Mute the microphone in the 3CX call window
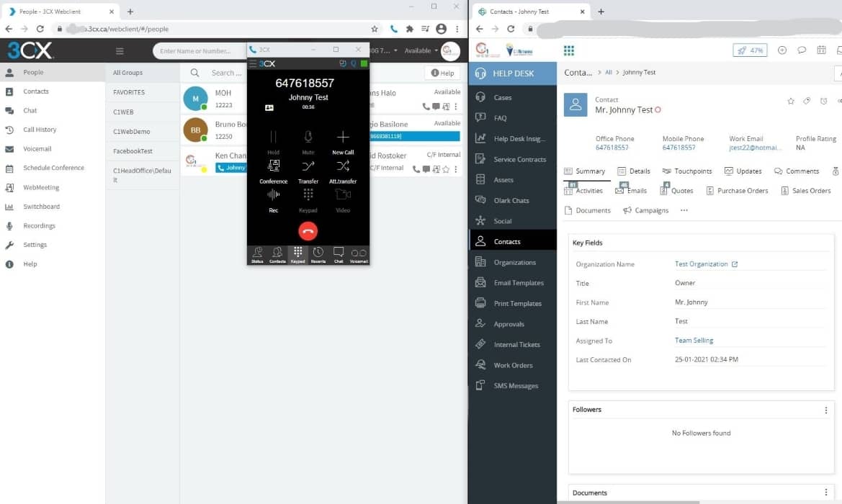 pyautogui.click(x=308, y=142)
